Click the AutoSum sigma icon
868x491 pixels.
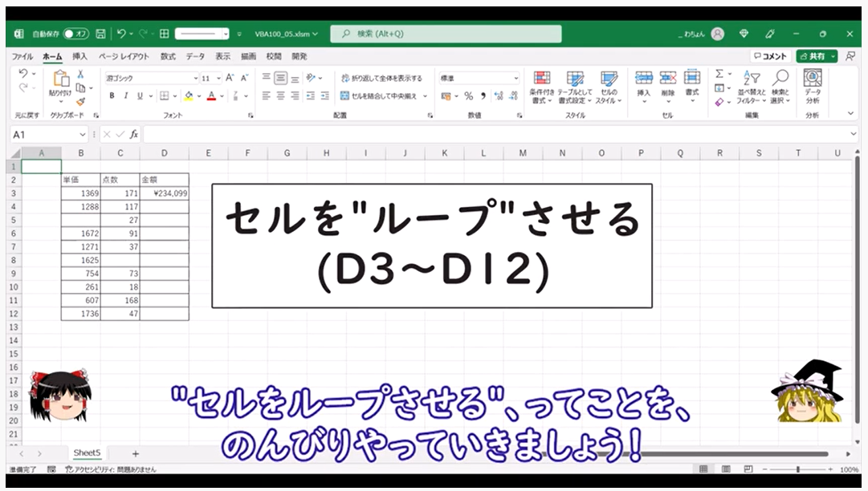pyautogui.click(x=719, y=75)
